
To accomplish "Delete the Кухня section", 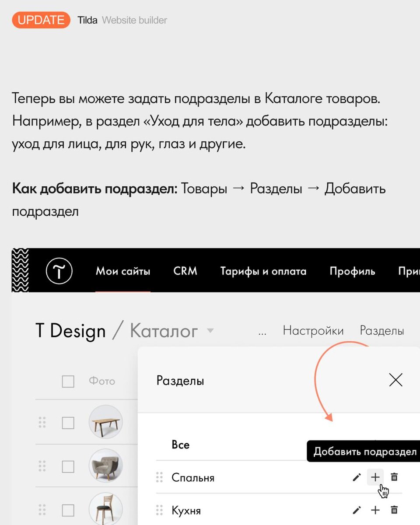I will [x=394, y=510].
